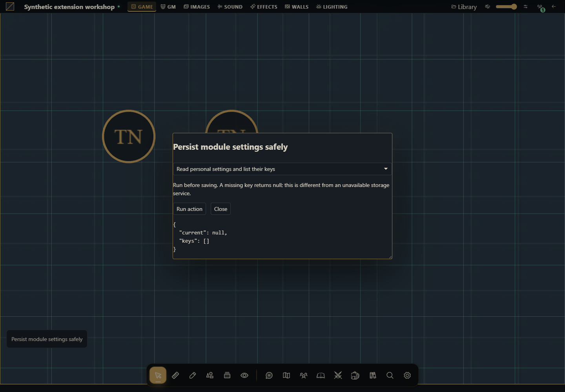
Task: Open the Library folder
Action: (x=464, y=7)
